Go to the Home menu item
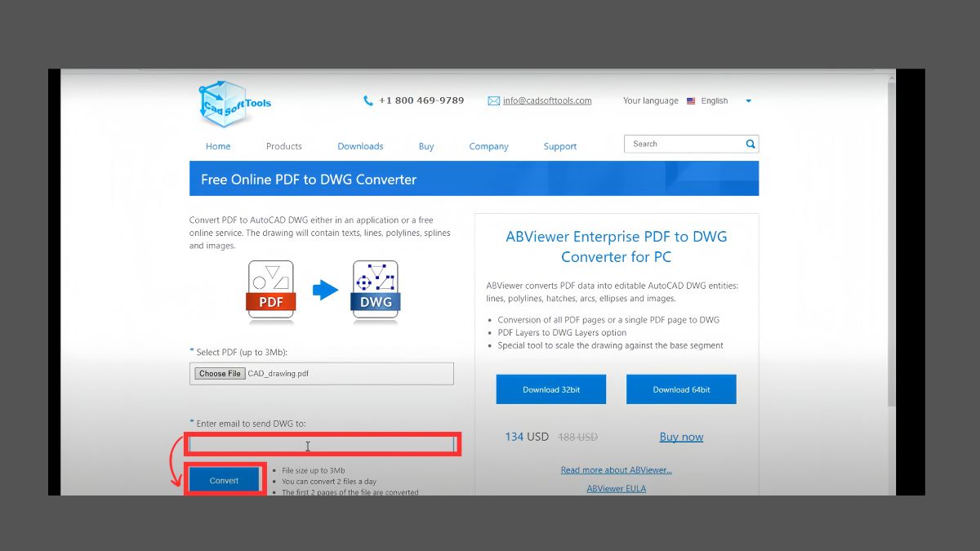Image resolution: width=980 pixels, height=551 pixels. click(x=217, y=146)
